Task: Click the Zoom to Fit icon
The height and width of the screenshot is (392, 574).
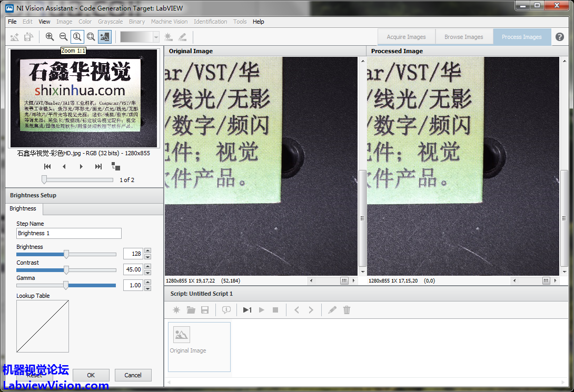Action: pyautogui.click(x=91, y=36)
